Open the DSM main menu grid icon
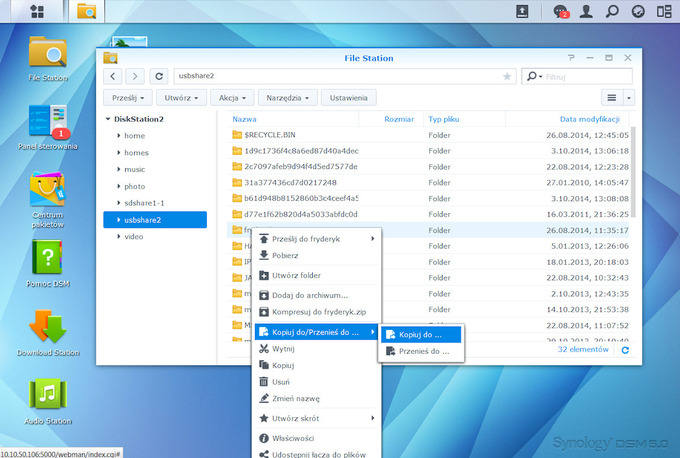The width and height of the screenshot is (680, 458). click(37, 11)
